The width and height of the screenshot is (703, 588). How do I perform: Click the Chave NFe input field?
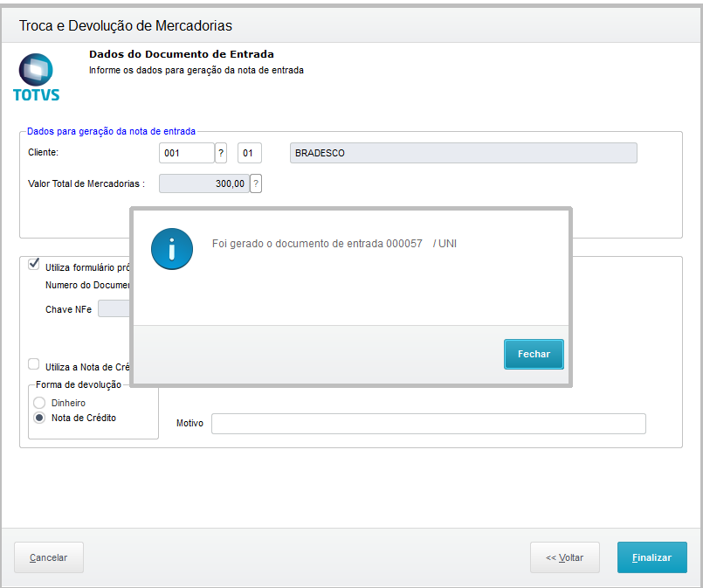pyautogui.click(x=114, y=309)
